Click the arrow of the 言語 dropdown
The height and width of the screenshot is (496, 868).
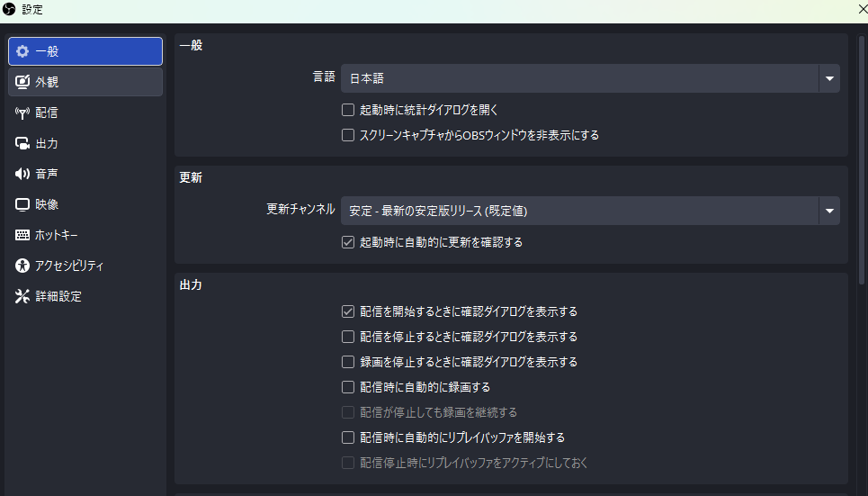pos(829,78)
